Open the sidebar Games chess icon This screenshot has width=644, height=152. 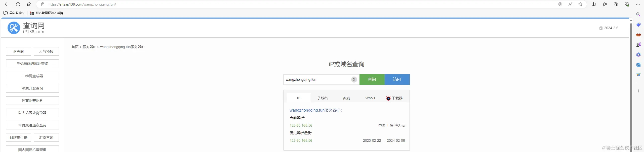coord(638,45)
